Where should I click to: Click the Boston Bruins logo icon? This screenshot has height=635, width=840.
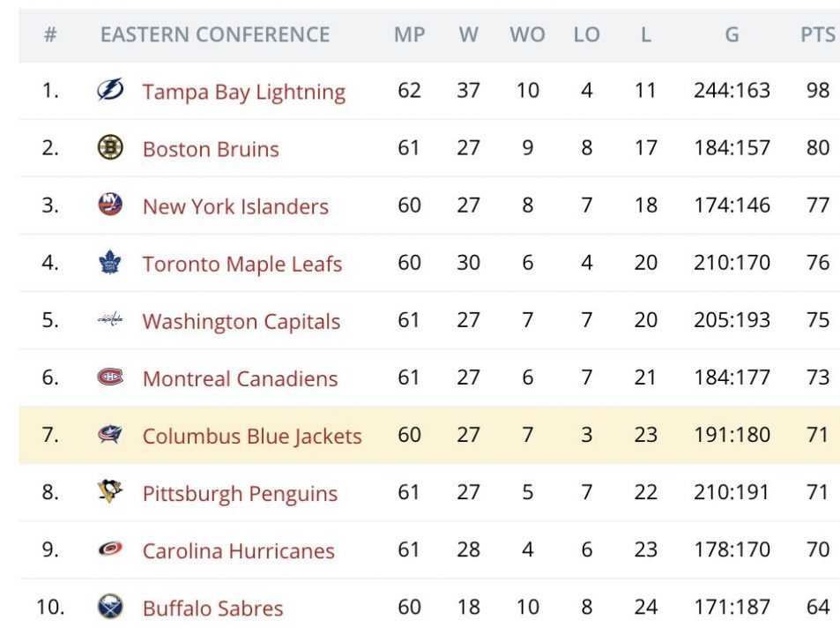(110, 147)
